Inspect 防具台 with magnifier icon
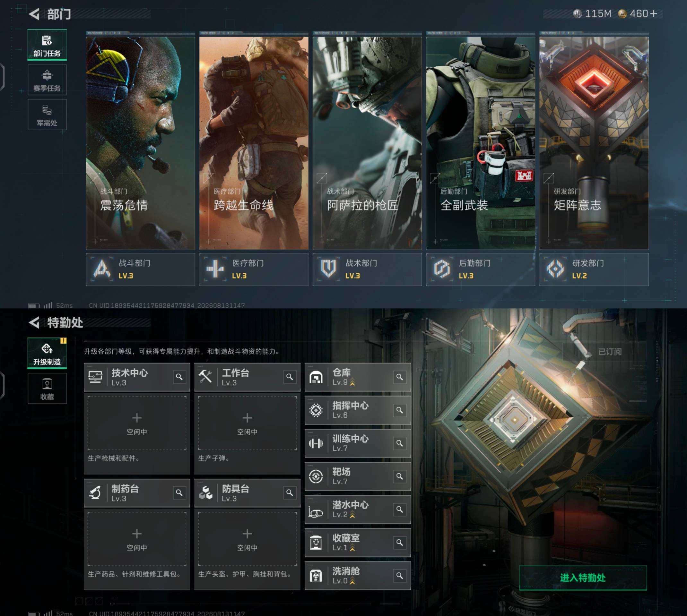 tap(290, 492)
